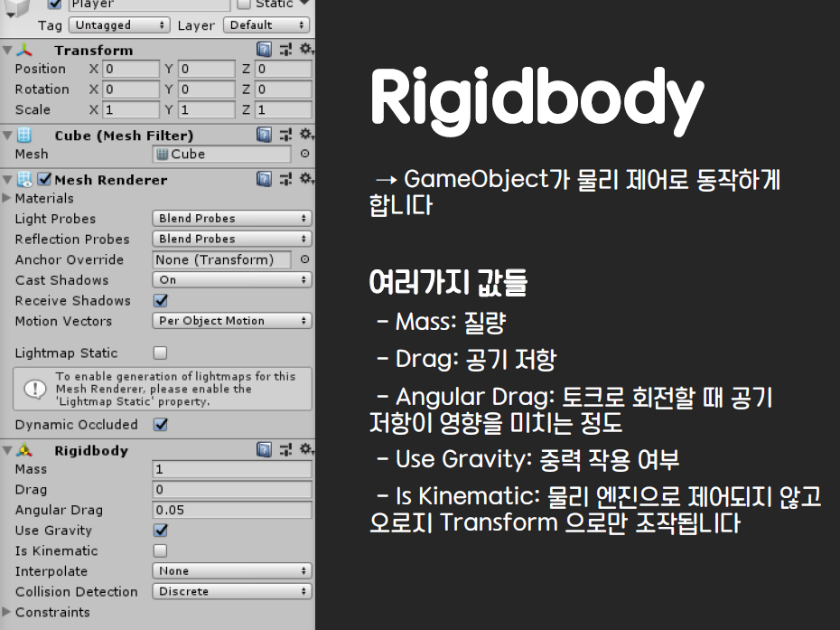
Task: Enable Lightmap Static checkbox
Action: [160, 353]
